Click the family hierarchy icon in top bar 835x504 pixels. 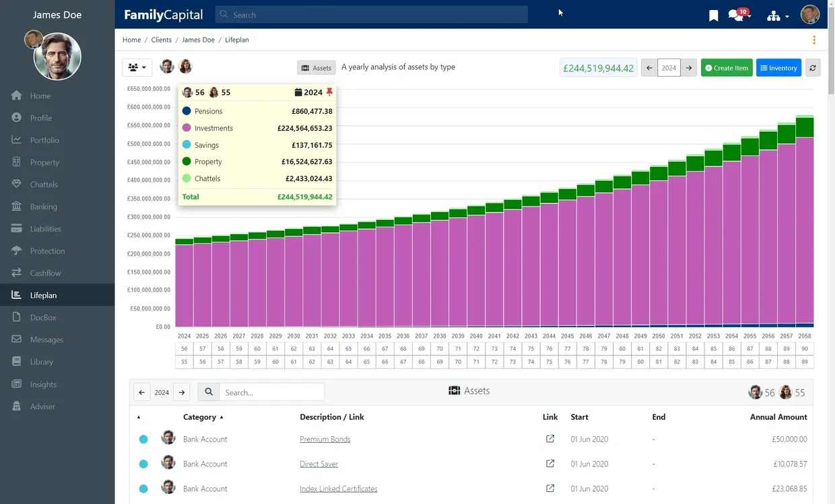(x=774, y=14)
